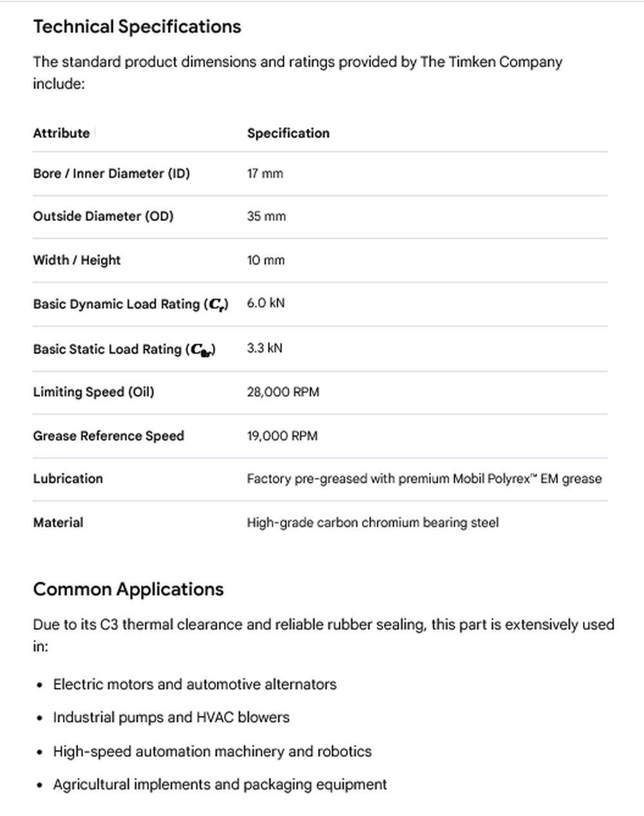Select the 6.0 kN dynamic load value

[x=265, y=303]
